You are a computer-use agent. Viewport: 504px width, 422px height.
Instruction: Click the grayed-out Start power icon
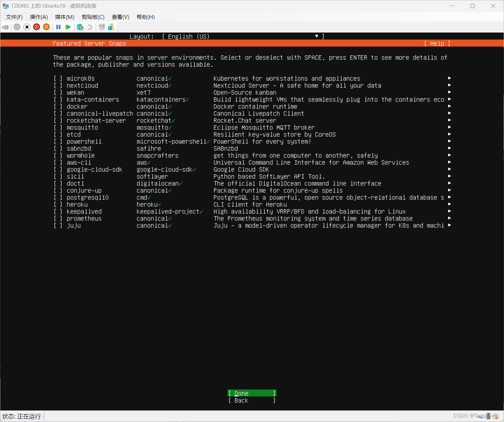[17, 27]
